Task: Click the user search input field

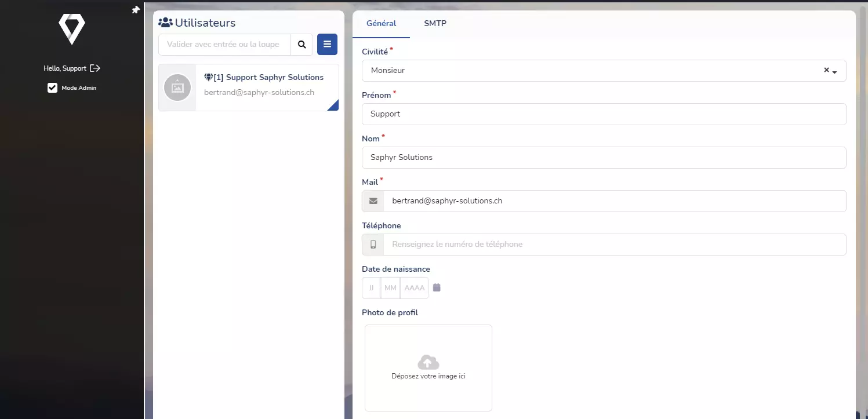Action: tap(224, 45)
